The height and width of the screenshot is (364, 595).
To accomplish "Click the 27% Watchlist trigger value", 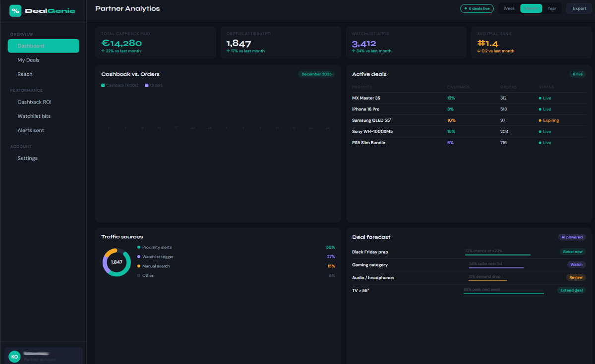I will click(x=331, y=257).
